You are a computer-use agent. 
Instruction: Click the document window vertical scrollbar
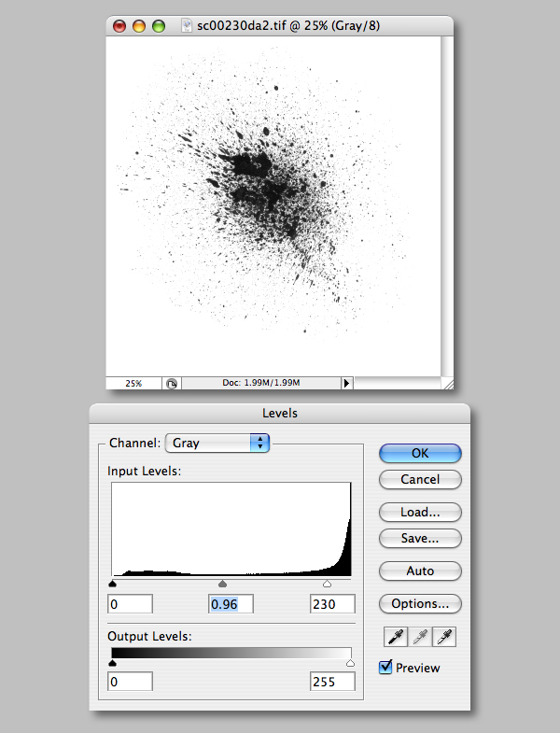447,206
